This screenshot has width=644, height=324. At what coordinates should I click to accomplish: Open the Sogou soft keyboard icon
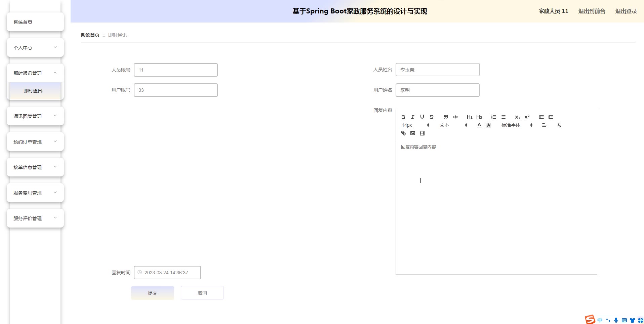pos(624,320)
